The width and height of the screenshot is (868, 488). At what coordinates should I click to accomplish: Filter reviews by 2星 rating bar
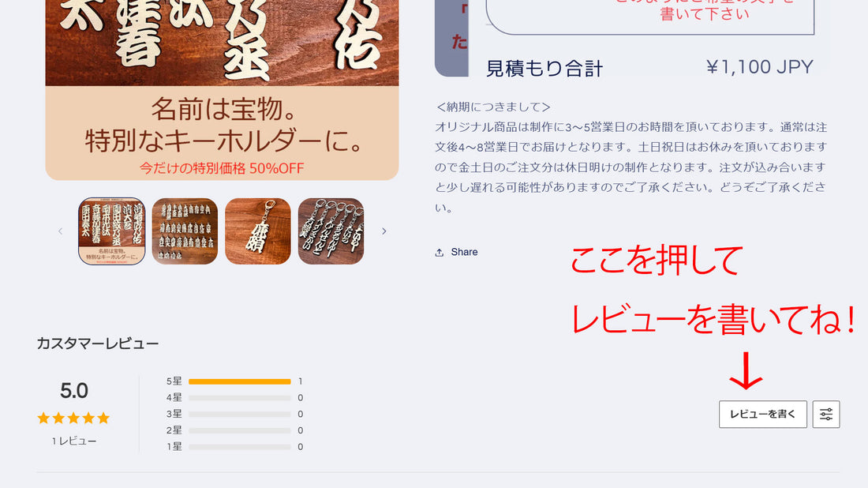point(234,430)
